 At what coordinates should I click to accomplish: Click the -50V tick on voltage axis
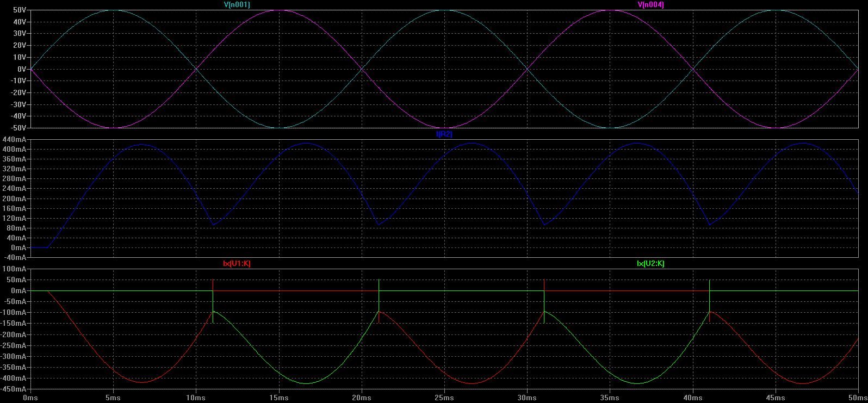coord(17,128)
